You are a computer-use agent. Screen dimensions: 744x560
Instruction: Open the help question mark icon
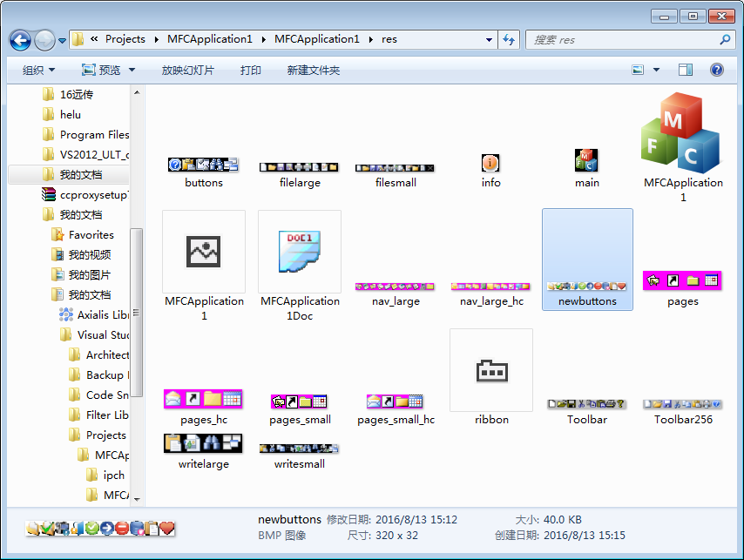click(x=717, y=70)
